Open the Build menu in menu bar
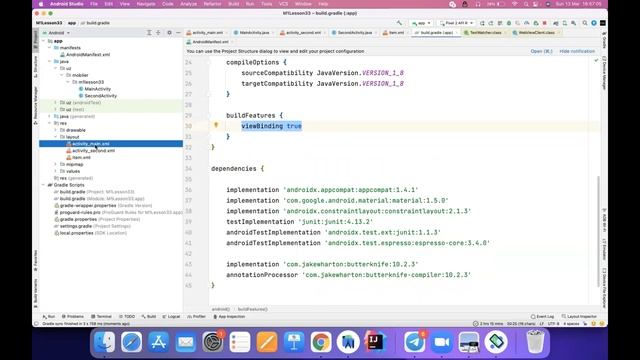Viewport: 640px width, 360px height. [234, 4]
